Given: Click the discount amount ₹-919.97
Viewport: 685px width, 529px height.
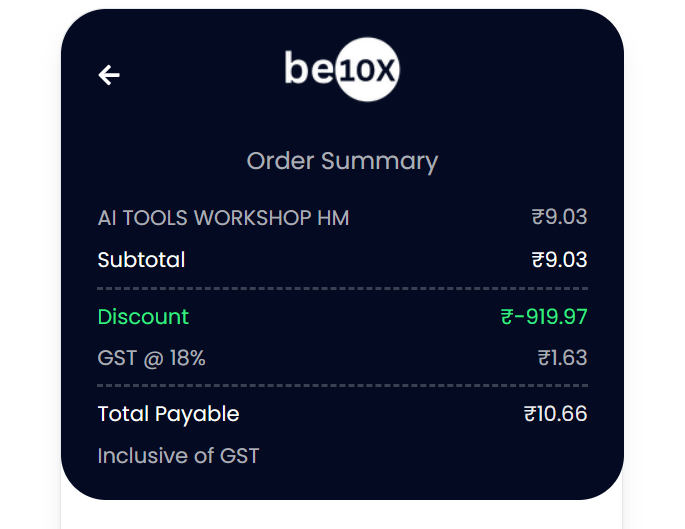Looking at the screenshot, I should coord(544,316).
